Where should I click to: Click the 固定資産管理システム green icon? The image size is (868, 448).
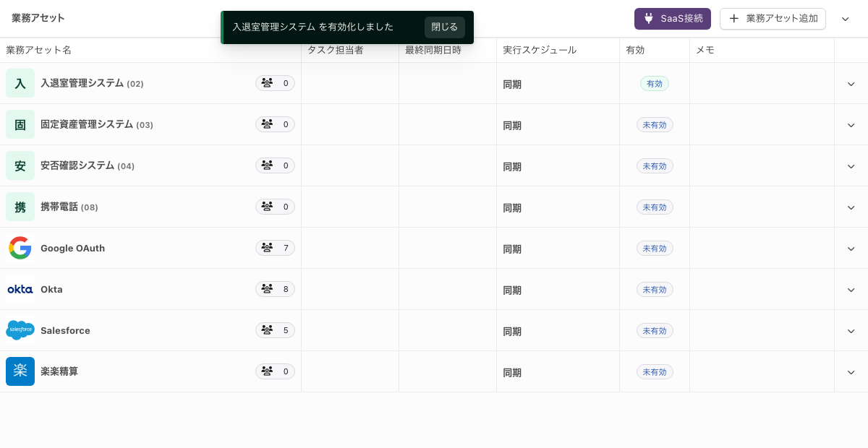pos(20,124)
